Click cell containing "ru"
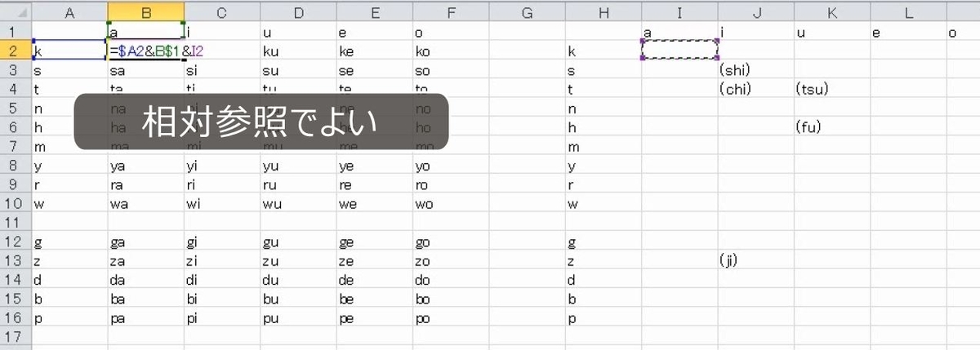Viewport: 980px width, 350px height. (x=298, y=184)
